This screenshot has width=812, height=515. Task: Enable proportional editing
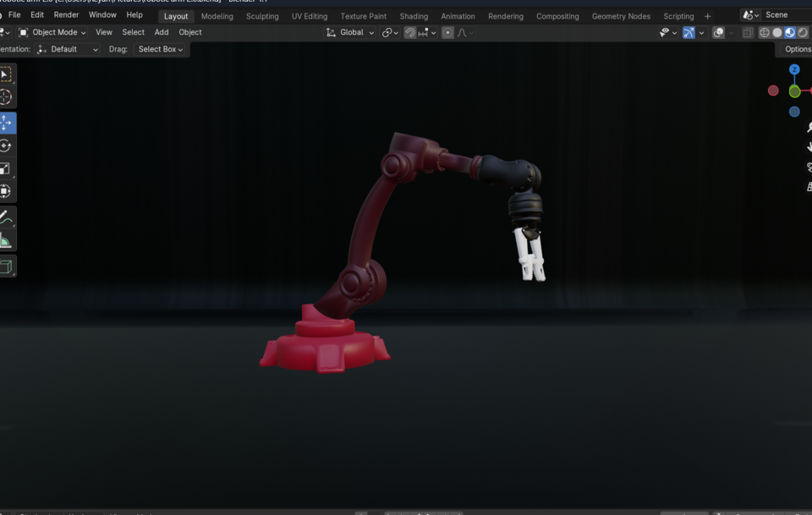click(447, 32)
